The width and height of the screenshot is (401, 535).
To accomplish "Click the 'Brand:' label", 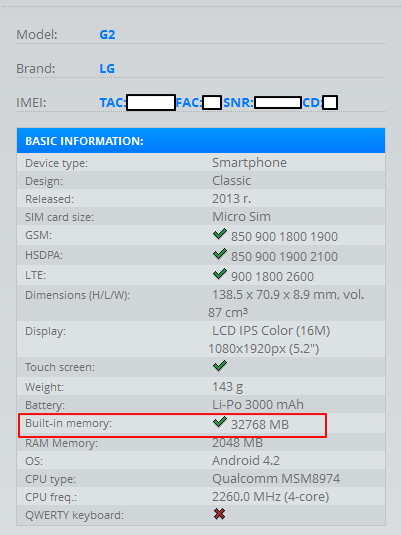I will (35, 69).
